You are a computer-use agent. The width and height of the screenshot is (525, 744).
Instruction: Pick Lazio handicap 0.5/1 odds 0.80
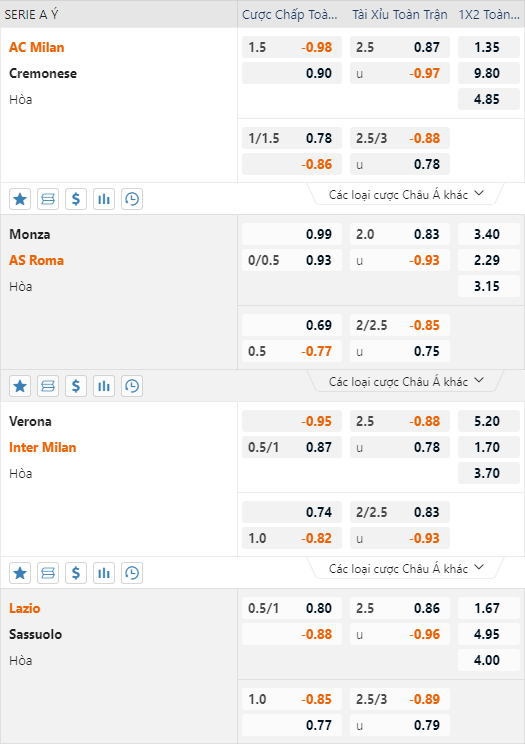(x=292, y=608)
